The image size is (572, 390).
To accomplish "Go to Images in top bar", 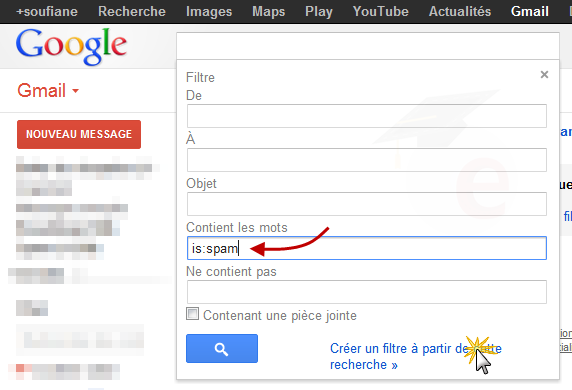I will pyautogui.click(x=209, y=11).
